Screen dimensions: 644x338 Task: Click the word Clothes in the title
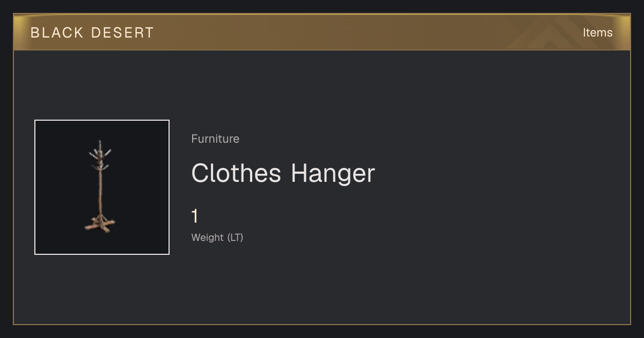point(236,173)
